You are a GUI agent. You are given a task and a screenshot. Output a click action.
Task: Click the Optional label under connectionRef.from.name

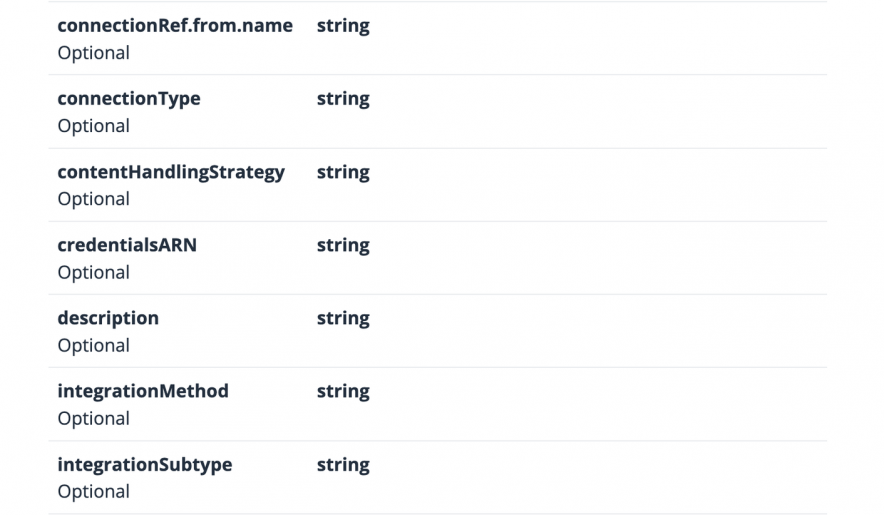click(x=94, y=53)
